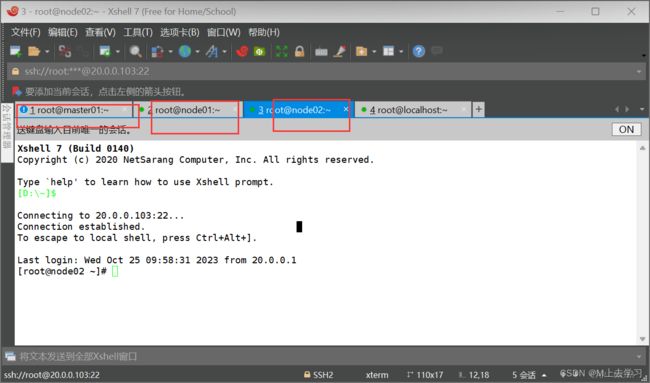Click the xterm status bar entry

click(x=377, y=375)
